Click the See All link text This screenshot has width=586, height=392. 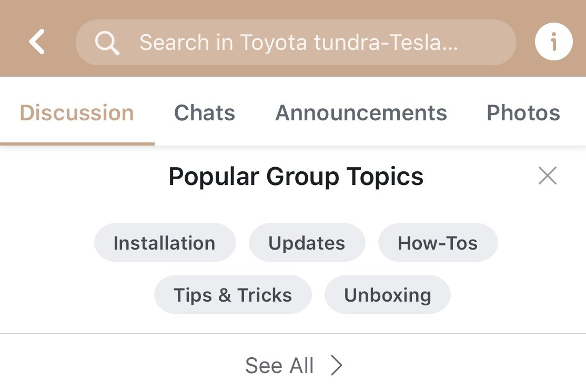tap(279, 366)
